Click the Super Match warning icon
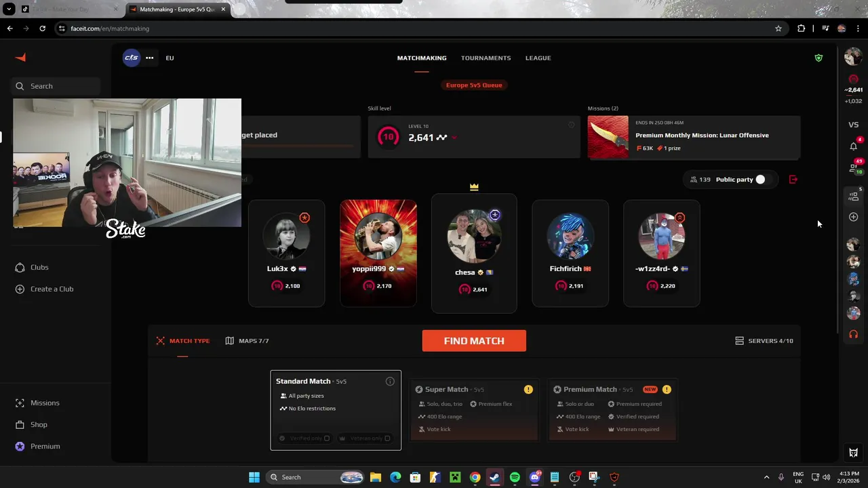This screenshot has width=868, height=488. (x=528, y=390)
